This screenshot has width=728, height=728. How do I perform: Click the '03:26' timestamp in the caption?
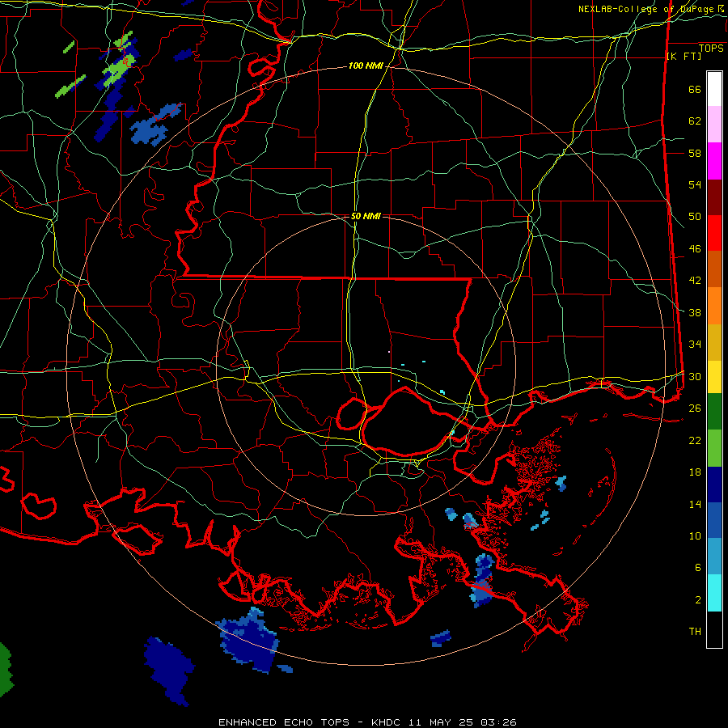point(498,722)
